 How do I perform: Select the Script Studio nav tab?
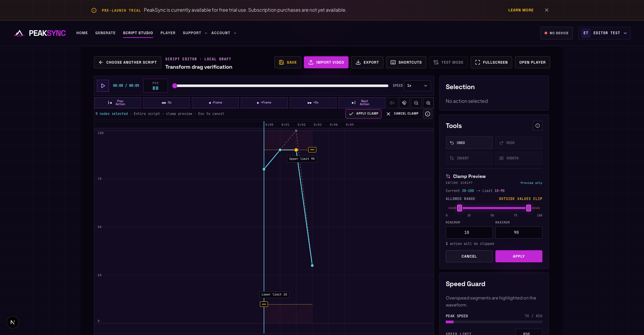[138, 33]
